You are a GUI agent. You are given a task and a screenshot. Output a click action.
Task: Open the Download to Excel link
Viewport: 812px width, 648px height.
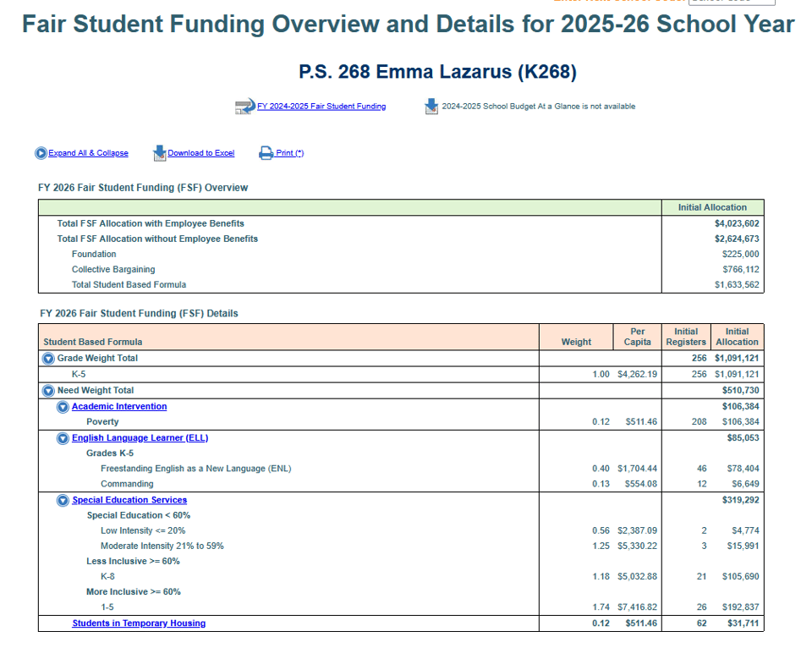pyautogui.click(x=201, y=153)
